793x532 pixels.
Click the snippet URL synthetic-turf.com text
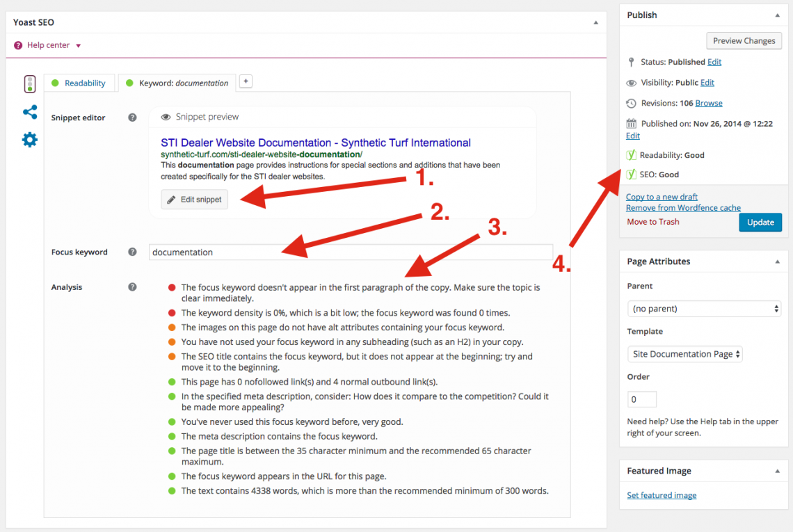coord(262,155)
